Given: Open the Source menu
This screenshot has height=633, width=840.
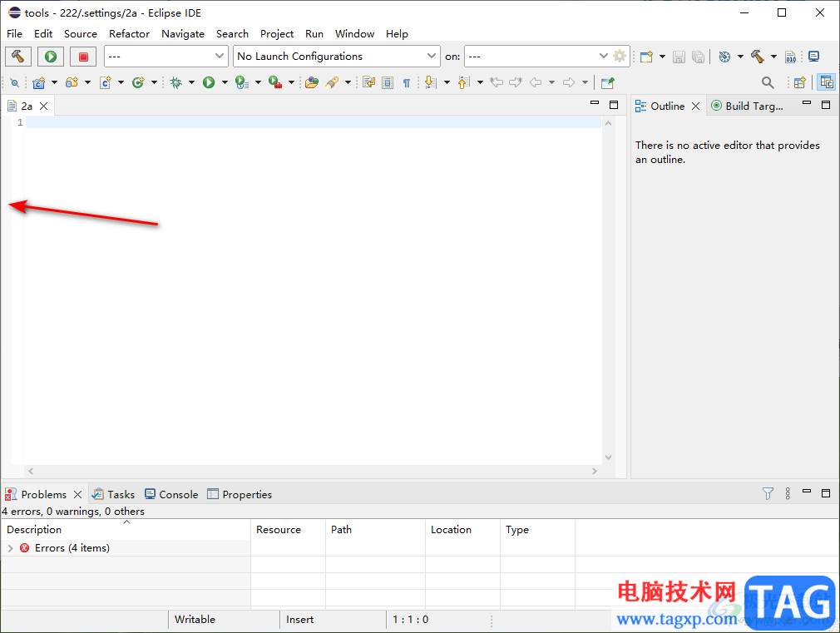Looking at the screenshot, I should pyautogui.click(x=81, y=34).
